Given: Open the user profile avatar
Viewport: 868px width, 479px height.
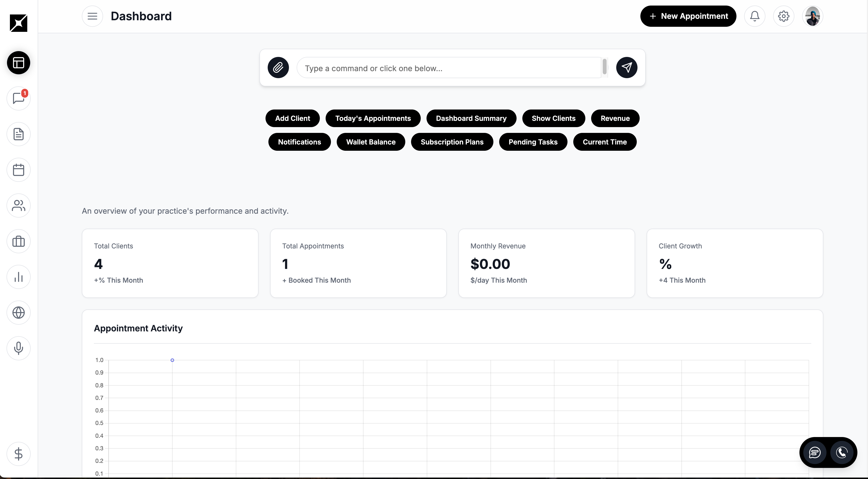Looking at the screenshot, I should tap(812, 16).
